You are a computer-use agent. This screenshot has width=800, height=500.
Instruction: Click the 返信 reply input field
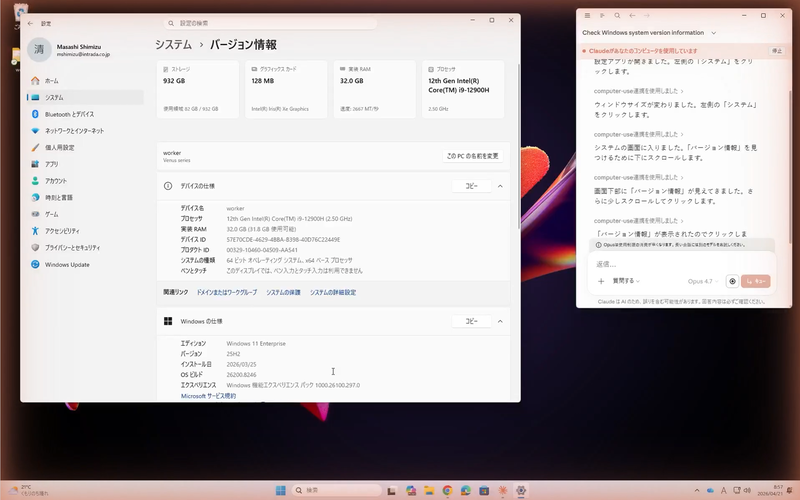click(x=682, y=264)
